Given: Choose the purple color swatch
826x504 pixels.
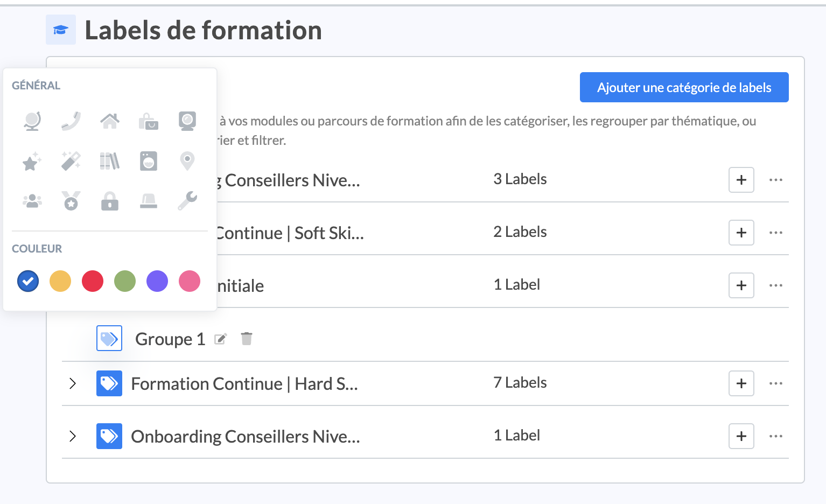Looking at the screenshot, I should pyautogui.click(x=157, y=281).
